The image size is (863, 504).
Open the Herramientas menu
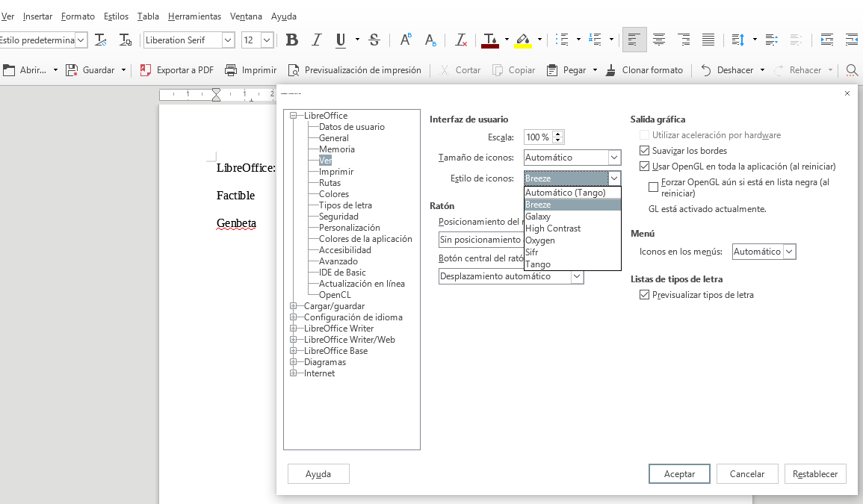click(195, 16)
